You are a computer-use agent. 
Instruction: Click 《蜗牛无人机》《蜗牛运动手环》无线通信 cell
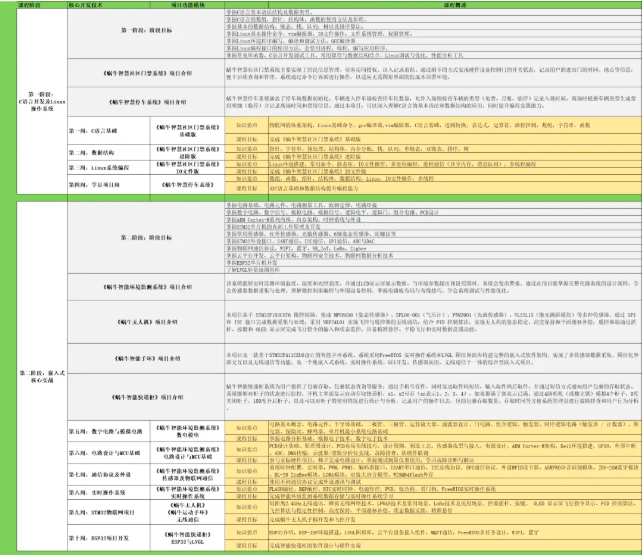coord(187,512)
